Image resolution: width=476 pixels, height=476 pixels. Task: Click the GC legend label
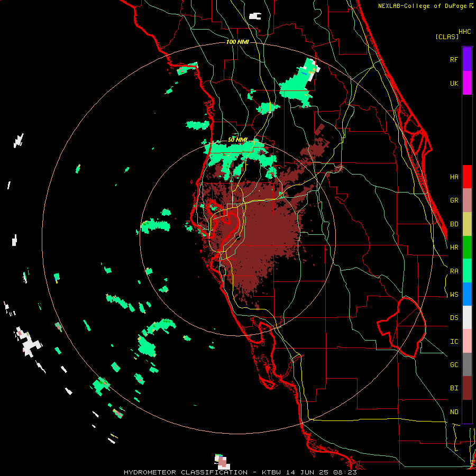[x=454, y=364]
